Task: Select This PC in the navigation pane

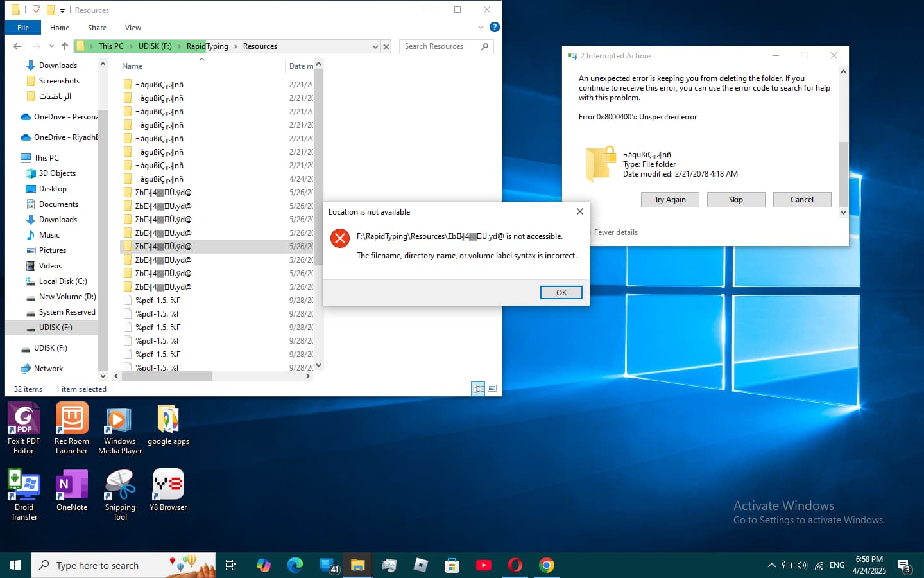Action: (46, 158)
